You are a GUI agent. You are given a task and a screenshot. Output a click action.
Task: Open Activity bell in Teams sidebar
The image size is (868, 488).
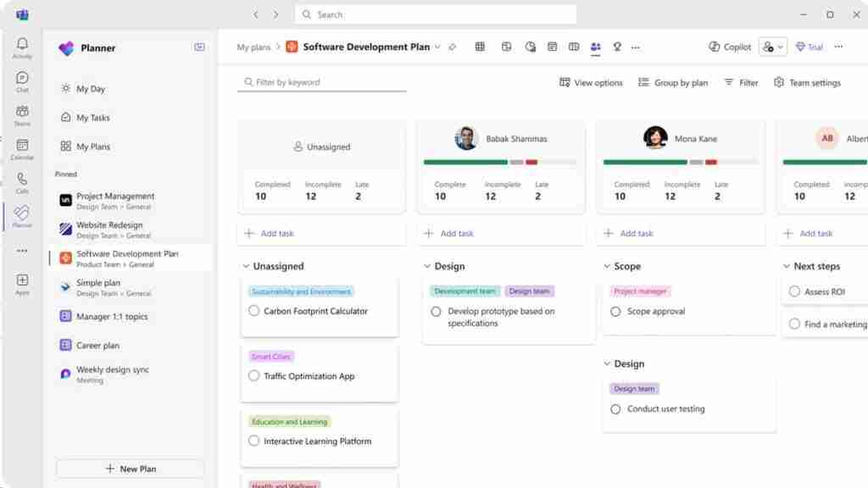(x=22, y=47)
